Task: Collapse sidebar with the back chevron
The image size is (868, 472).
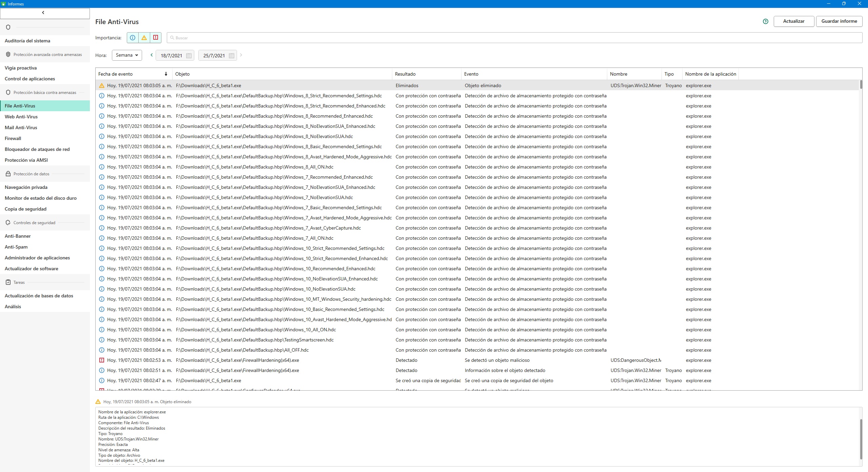Action: coord(43,13)
